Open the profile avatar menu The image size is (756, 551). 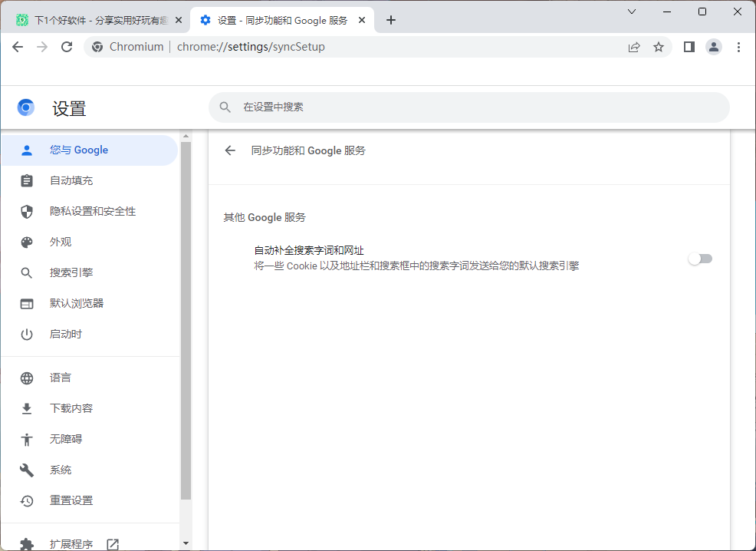tap(714, 47)
